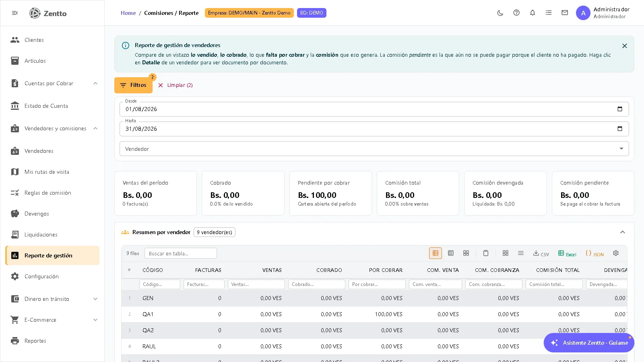Select the table grid view icon

(x=436, y=253)
